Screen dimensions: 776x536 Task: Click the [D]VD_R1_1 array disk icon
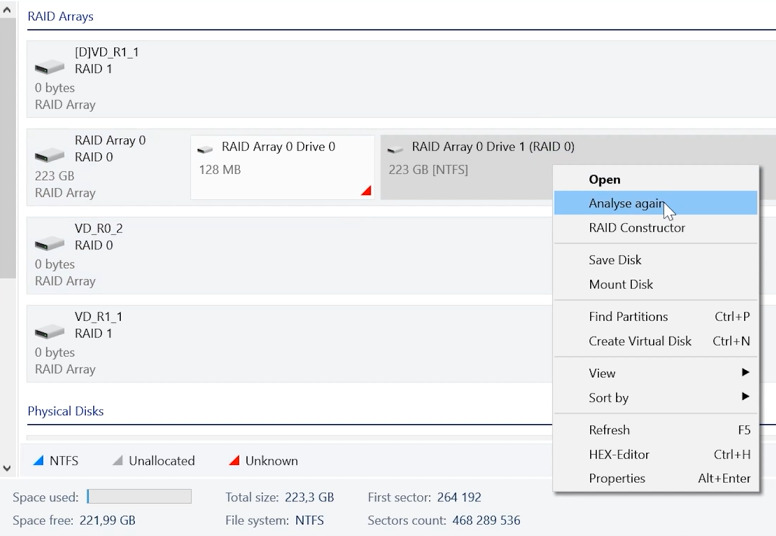[x=49, y=67]
